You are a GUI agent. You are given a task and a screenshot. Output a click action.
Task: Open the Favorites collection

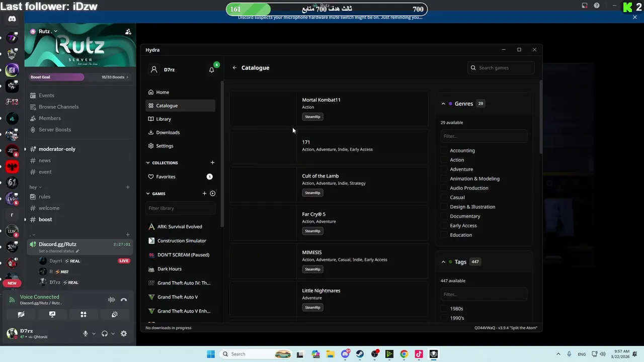coord(180,177)
